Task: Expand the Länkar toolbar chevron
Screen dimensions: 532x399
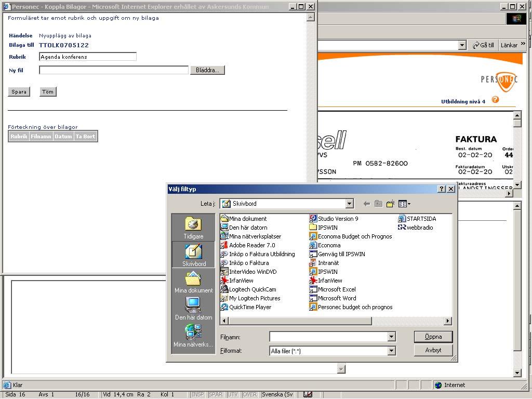Action: [523, 44]
